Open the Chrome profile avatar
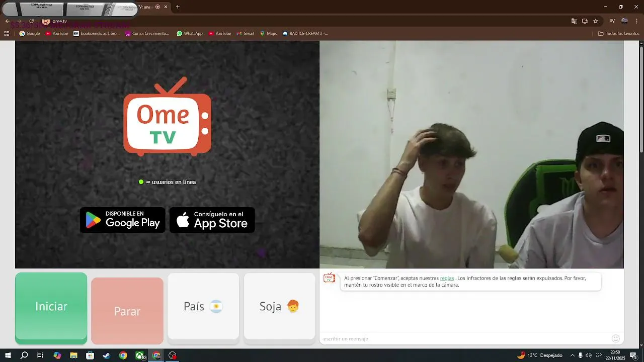Image resolution: width=644 pixels, height=362 pixels. (x=624, y=21)
